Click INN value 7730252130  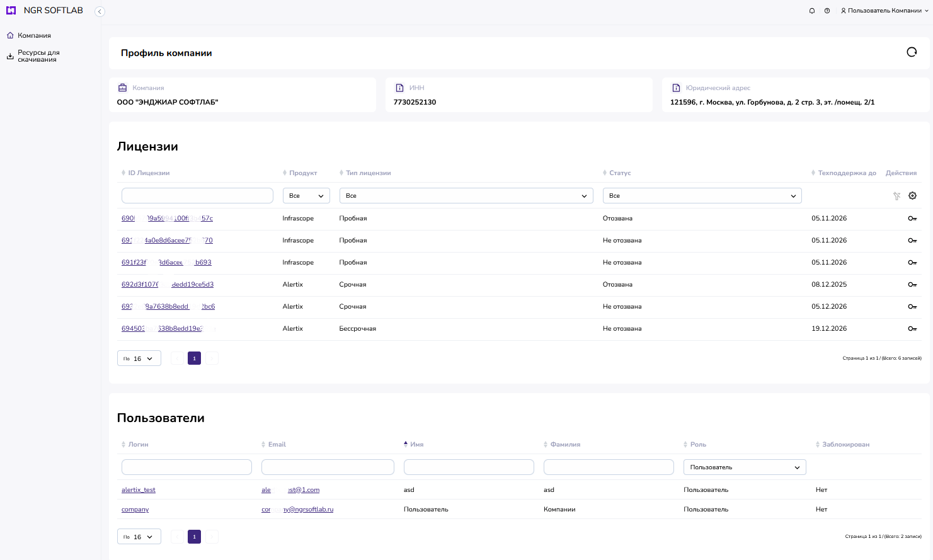coord(415,102)
